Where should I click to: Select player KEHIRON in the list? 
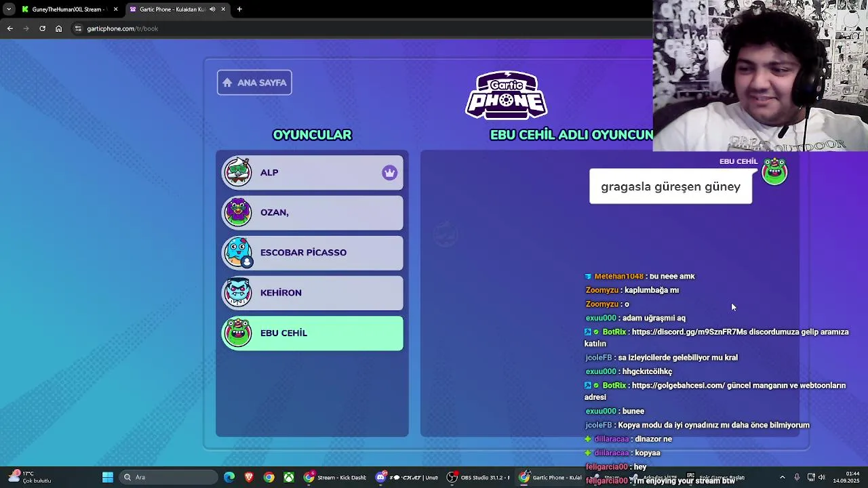click(x=313, y=293)
